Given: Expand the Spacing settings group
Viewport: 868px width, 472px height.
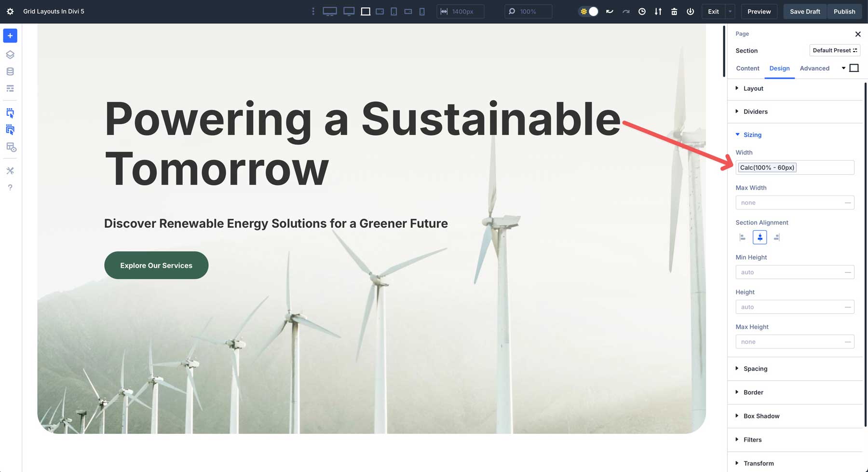Looking at the screenshot, I should point(755,369).
